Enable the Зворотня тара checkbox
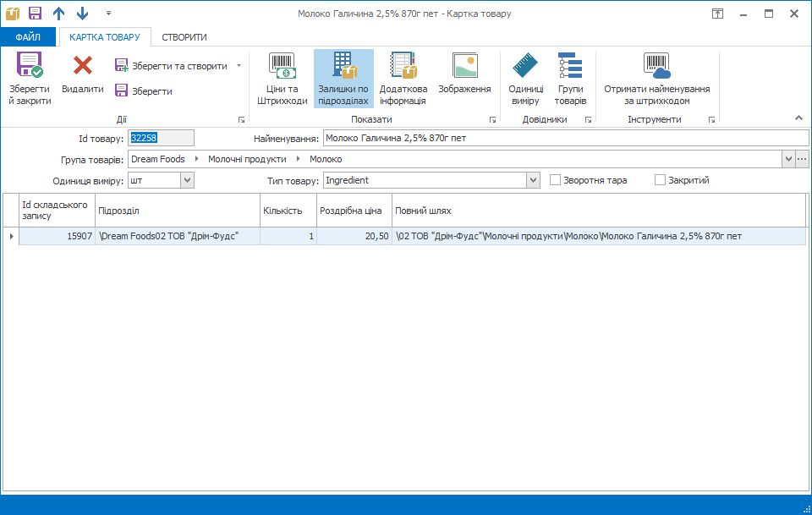 click(x=556, y=180)
